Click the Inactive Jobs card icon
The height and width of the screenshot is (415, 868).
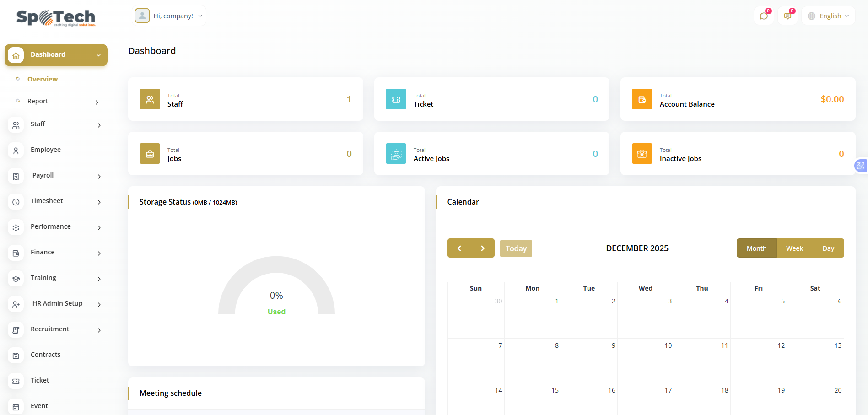click(642, 154)
